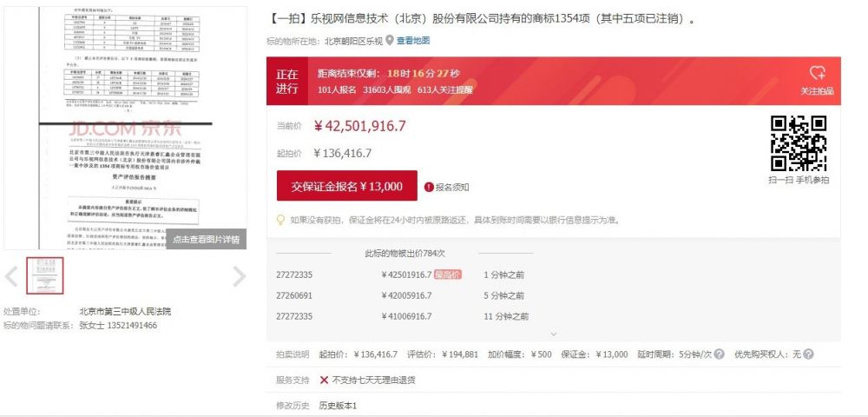Click the map pin location icon
This screenshot has width=868, height=417.
(390, 40)
